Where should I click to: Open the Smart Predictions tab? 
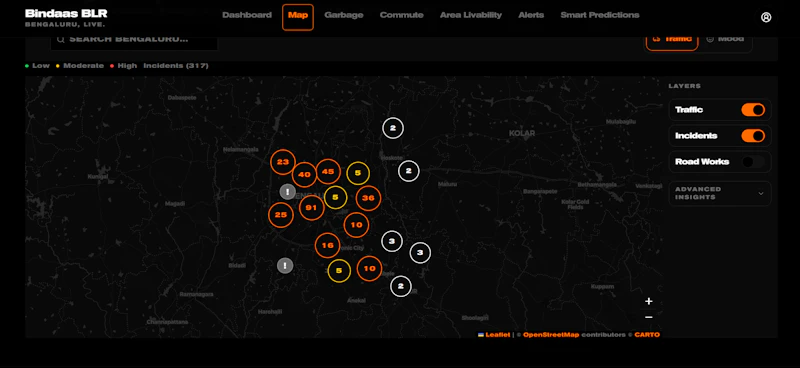pos(600,15)
